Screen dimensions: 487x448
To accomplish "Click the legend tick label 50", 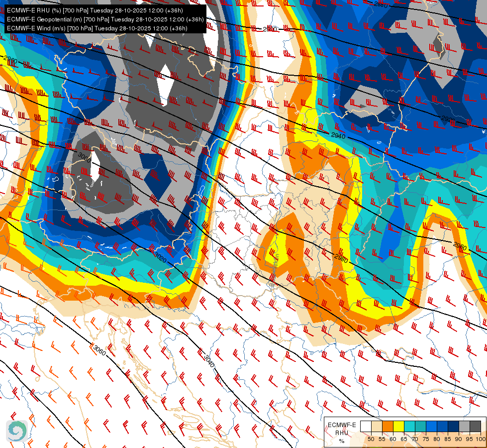I will (x=371, y=439).
